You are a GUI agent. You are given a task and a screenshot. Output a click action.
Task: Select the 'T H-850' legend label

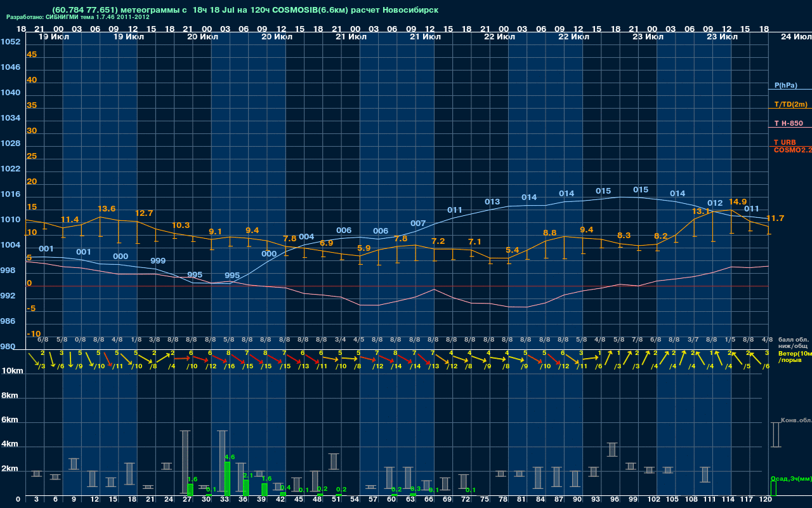click(x=787, y=123)
